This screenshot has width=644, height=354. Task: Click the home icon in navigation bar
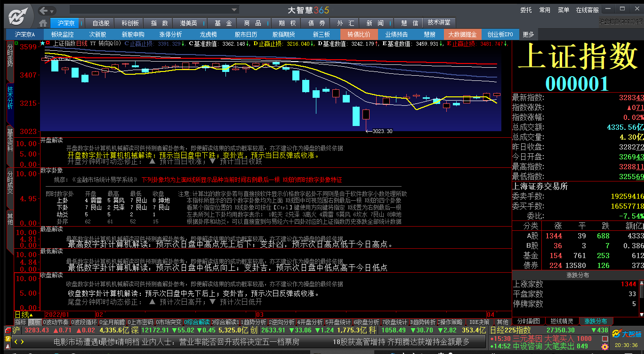(43, 23)
